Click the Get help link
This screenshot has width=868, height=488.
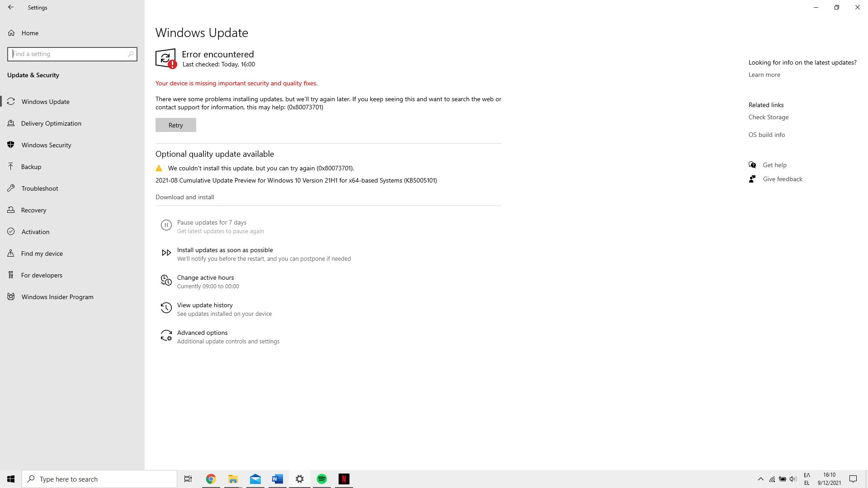pos(775,165)
